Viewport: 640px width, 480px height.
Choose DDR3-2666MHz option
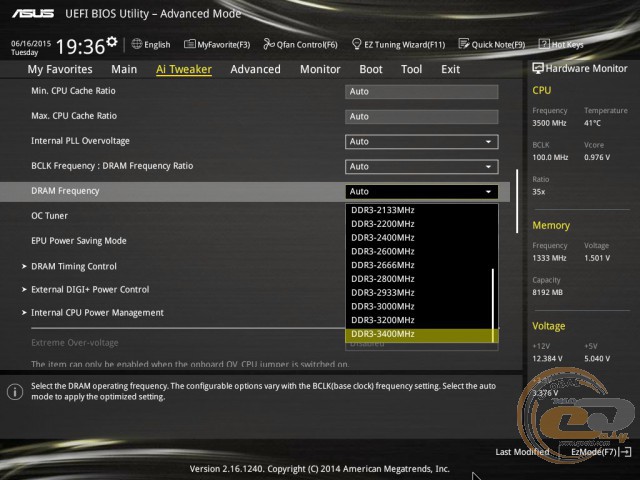click(419, 265)
